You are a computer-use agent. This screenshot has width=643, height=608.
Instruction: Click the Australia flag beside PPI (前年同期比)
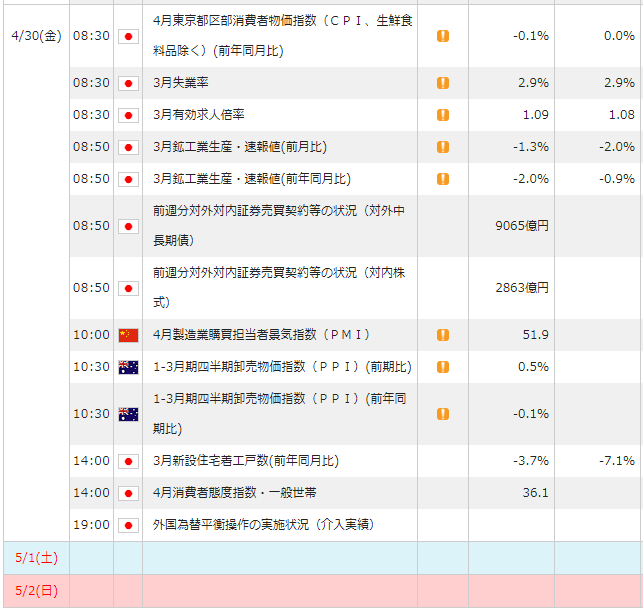(x=128, y=414)
